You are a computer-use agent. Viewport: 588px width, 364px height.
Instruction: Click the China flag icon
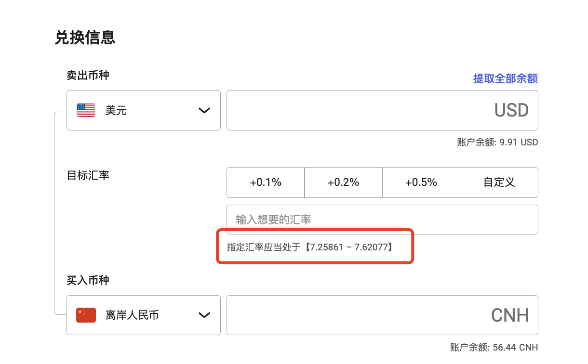[86, 315]
